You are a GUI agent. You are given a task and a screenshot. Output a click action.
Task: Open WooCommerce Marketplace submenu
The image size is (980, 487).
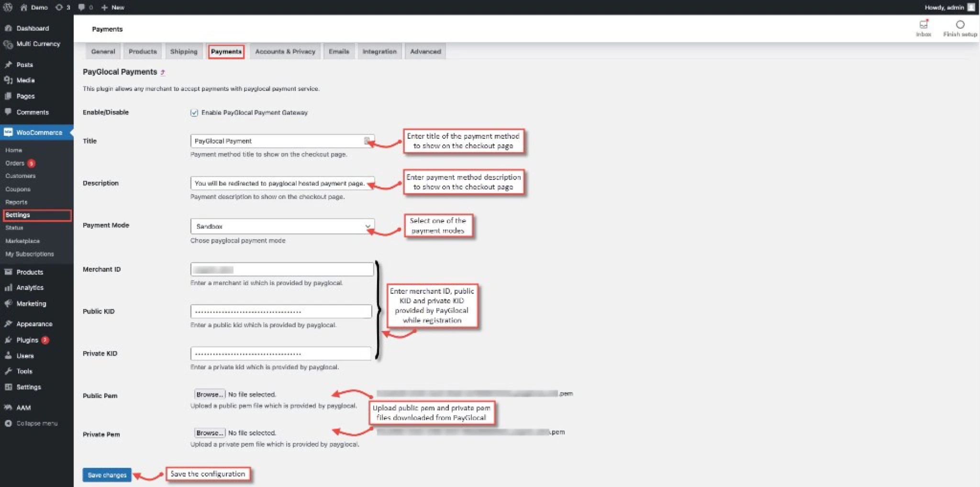(22, 241)
